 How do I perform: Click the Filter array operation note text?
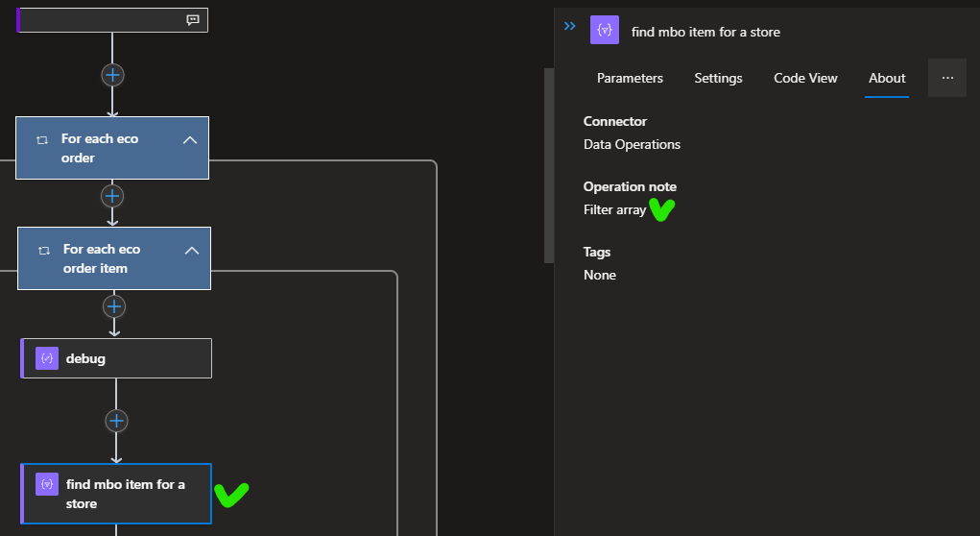click(x=614, y=210)
